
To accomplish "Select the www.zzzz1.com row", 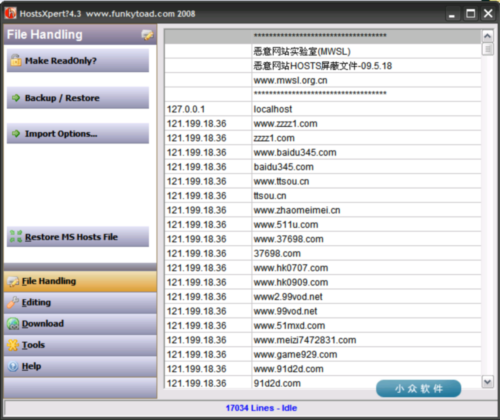I will coord(323,124).
